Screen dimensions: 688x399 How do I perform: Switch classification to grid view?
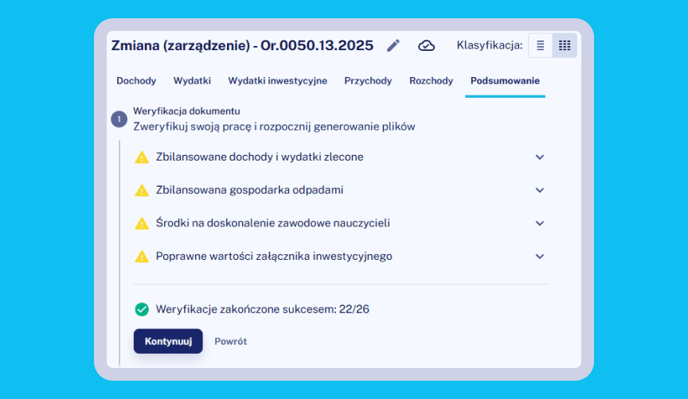pyautogui.click(x=564, y=45)
